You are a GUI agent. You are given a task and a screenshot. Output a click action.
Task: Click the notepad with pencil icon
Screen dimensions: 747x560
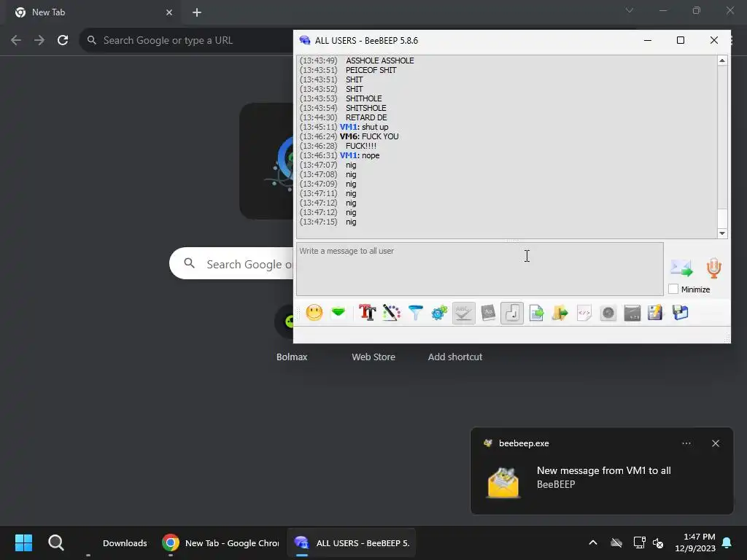click(x=656, y=313)
